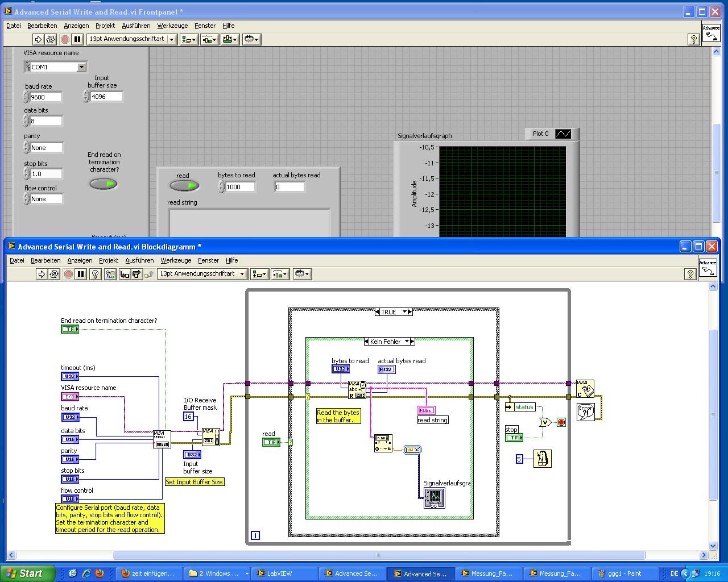Click the Plot 0 legend color swatch
Viewport: 728px width, 582px height.
point(562,134)
